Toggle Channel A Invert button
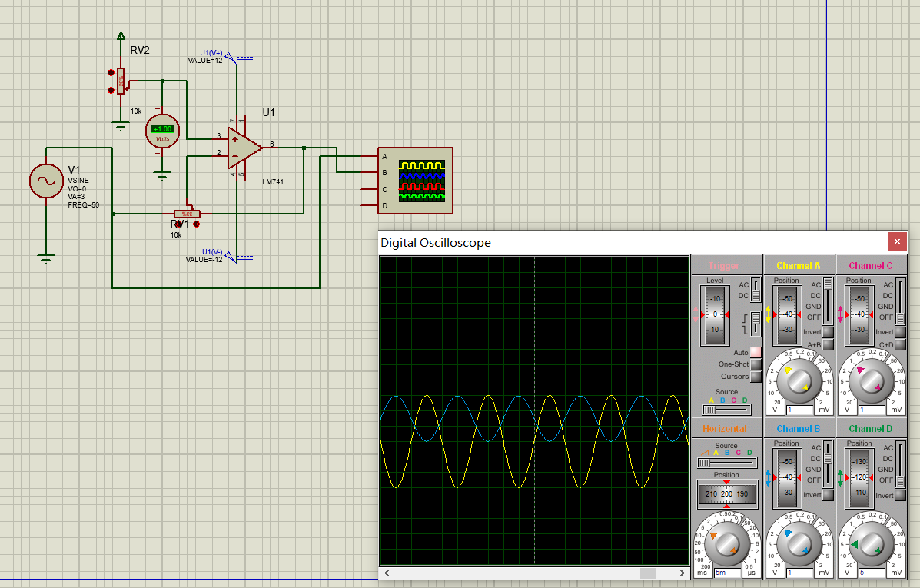This screenshot has width=920, height=588. tap(828, 332)
